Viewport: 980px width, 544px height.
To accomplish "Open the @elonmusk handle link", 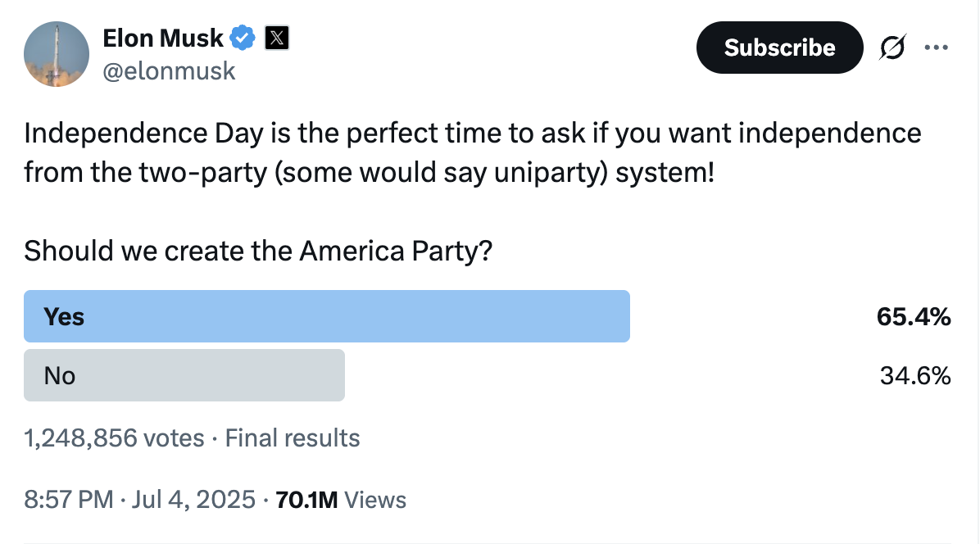I will pos(169,71).
